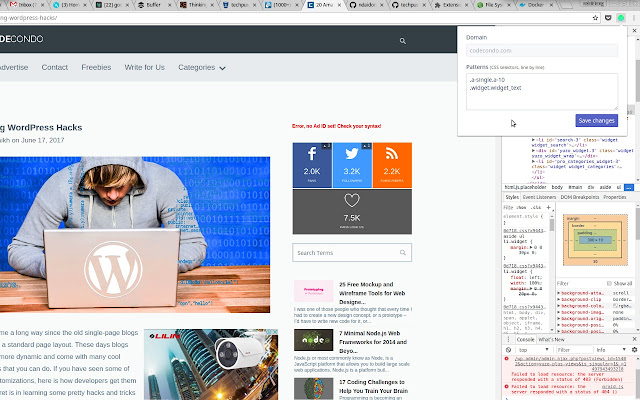Screen dimensions: 640x400
Task: Click the computed styles Filter field
Action: click(580, 283)
